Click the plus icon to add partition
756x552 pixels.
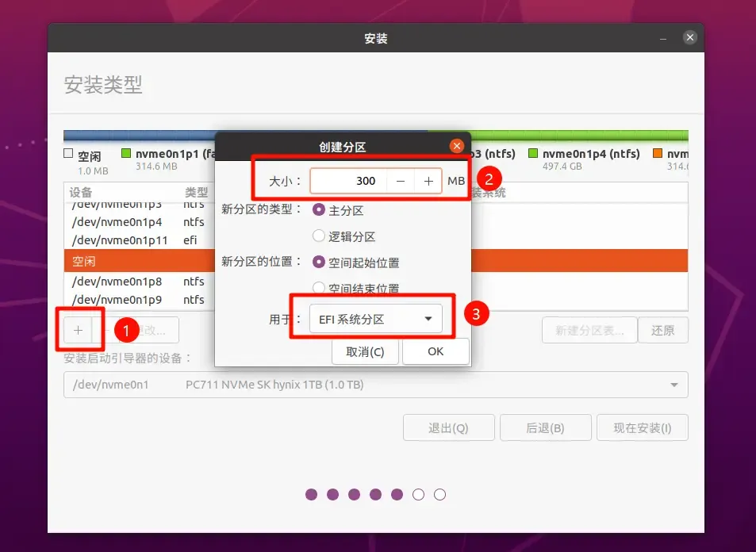coord(78,330)
